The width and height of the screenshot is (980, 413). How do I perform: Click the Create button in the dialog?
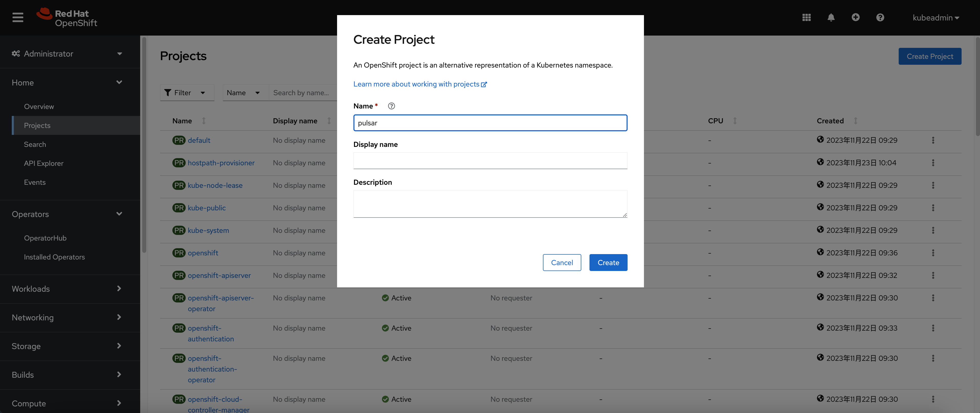(608, 262)
